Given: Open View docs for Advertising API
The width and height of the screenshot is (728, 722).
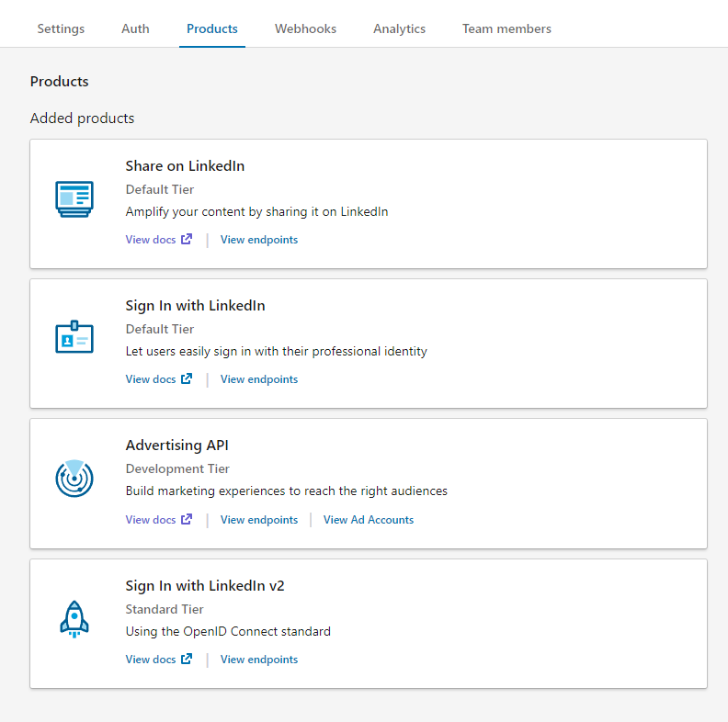Looking at the screenshot, I should (x=151, y=520).
